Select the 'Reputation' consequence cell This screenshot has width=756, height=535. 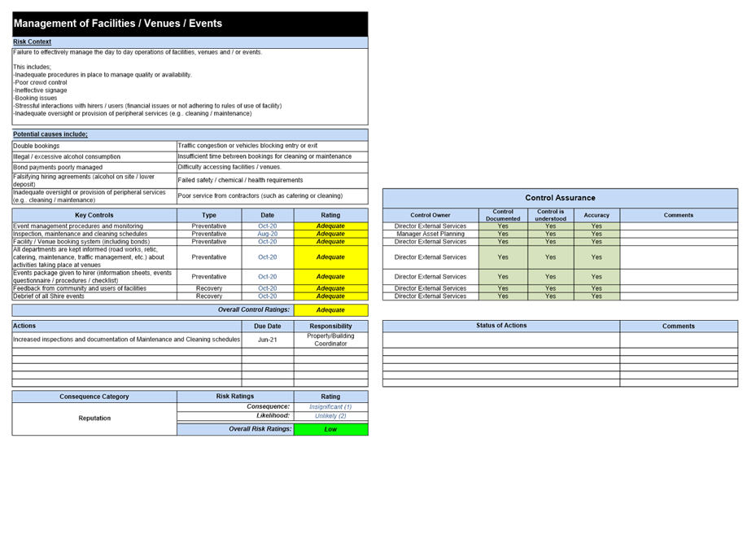pos(94,419)
